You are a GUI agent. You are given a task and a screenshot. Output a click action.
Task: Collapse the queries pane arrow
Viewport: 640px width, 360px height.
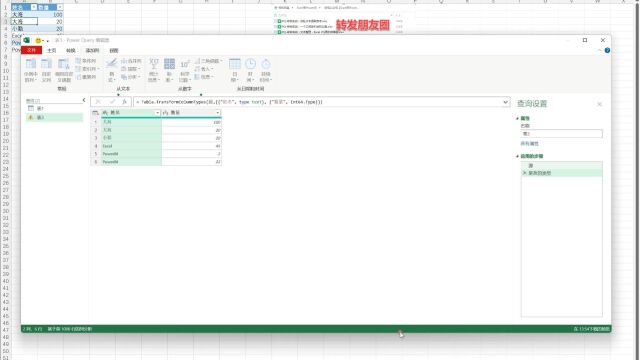[x=84, y=100]
